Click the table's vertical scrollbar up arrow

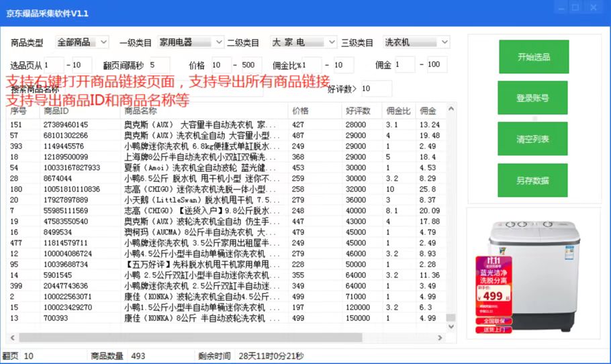[451, 109]
